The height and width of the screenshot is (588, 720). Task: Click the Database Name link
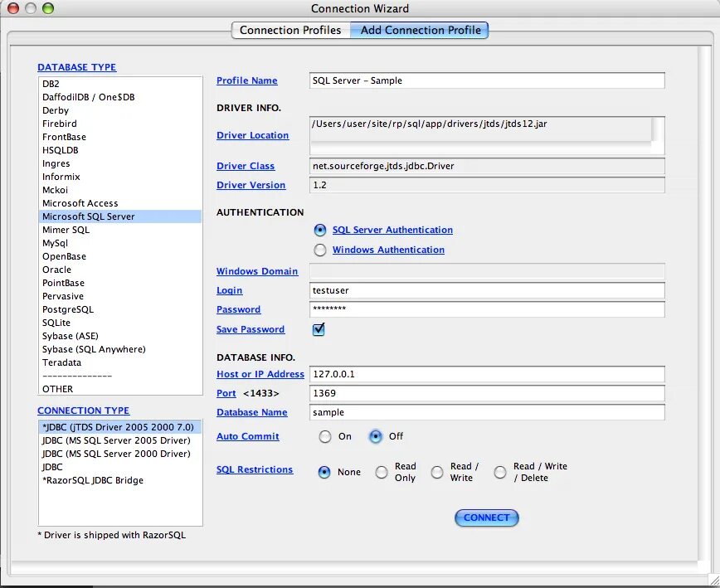(252, 412)
